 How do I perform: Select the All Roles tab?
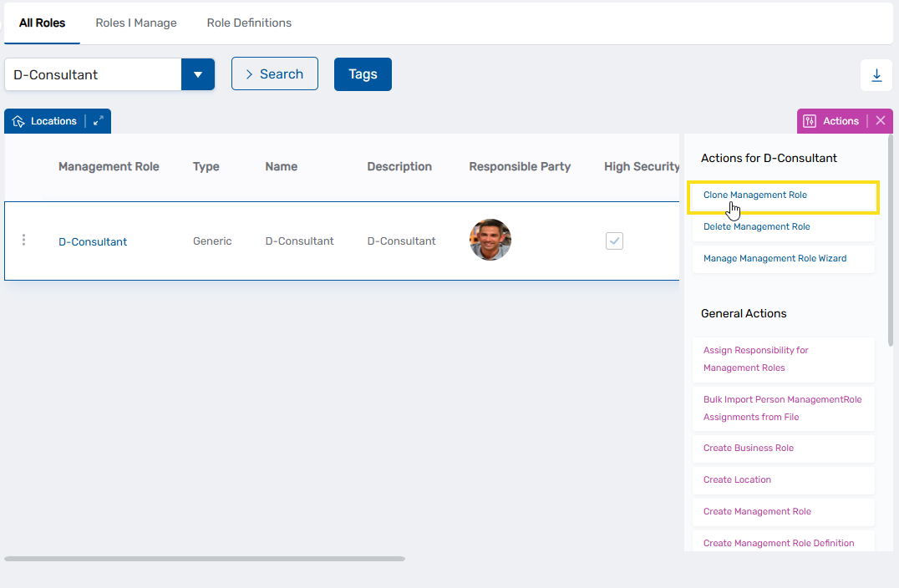pos(42,23)
